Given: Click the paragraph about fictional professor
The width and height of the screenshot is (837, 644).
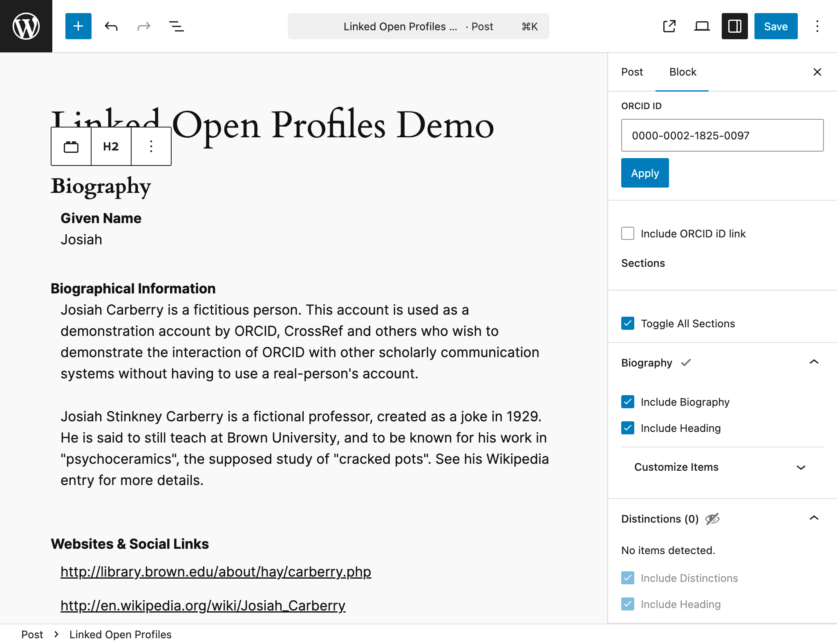Looking at the screenshot, I should [305, 448].
